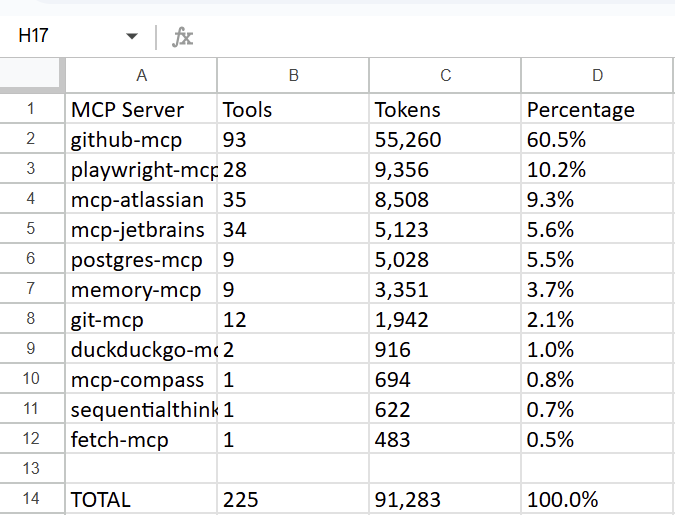The image size is (675, 515).
Task: Click the tools value 12
Action: (293, 319)
